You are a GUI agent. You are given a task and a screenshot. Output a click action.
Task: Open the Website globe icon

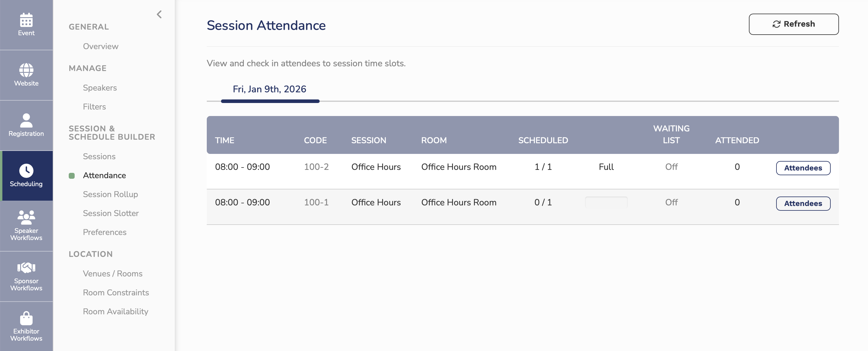(x=26, y=70)
